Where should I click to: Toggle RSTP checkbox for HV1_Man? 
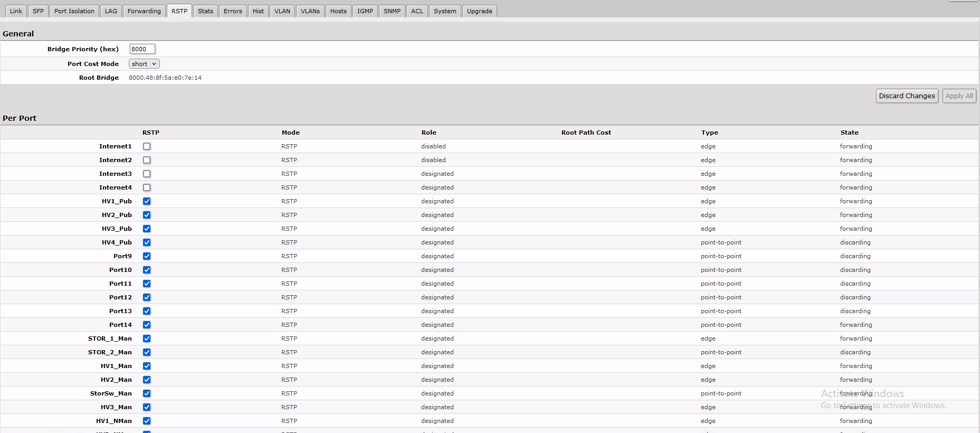pos(147,366)
